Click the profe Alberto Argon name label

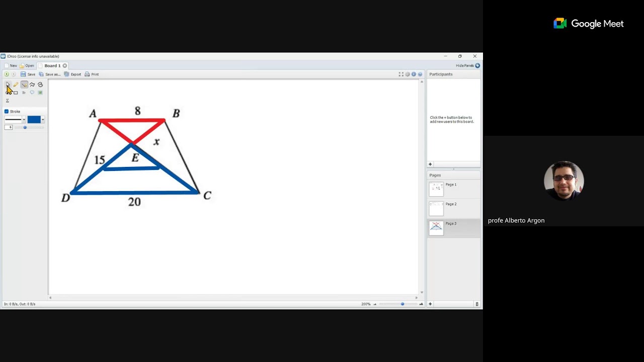click(x=516, y=220)
